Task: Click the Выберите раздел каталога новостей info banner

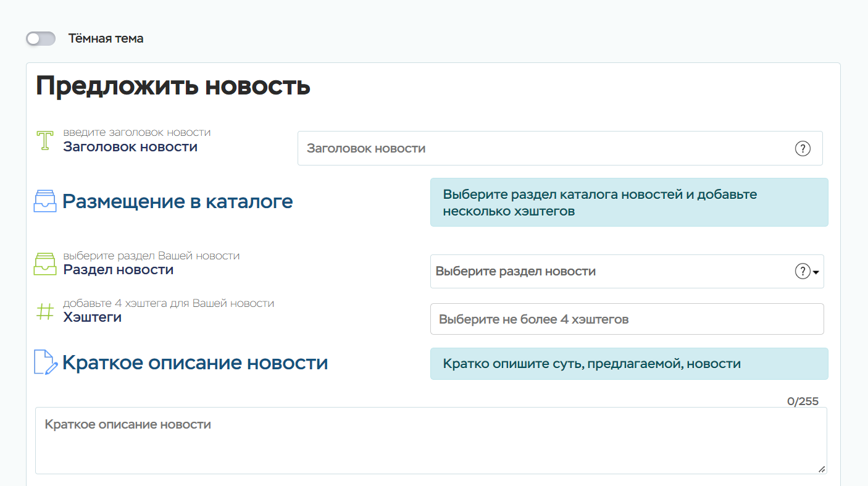Action: (628, 203)
